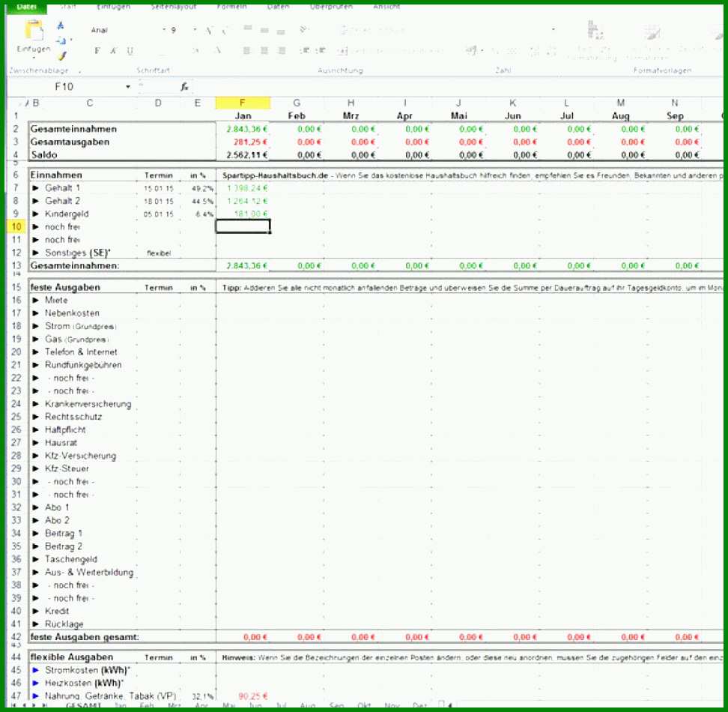Image resolution: width=728 pixels, height=712 pixels.
Task: Click the font color swatch button
Action: click(x=217, y=50)
